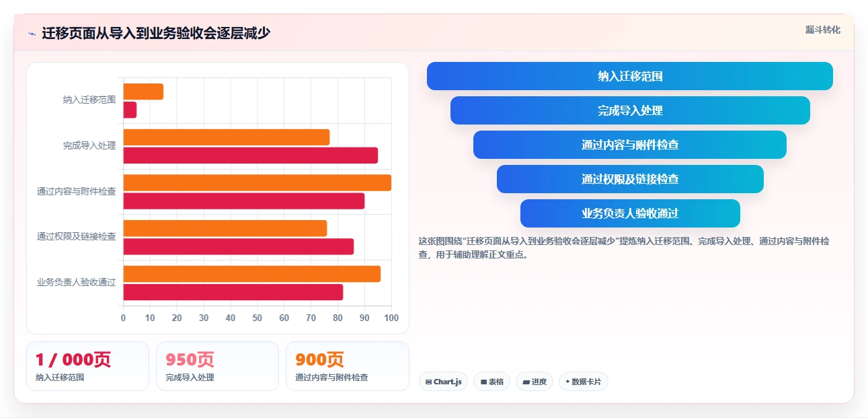This screenshot has height=418, width=868.
Task: Click the x-axis value 50
Action: pos(258,318)
